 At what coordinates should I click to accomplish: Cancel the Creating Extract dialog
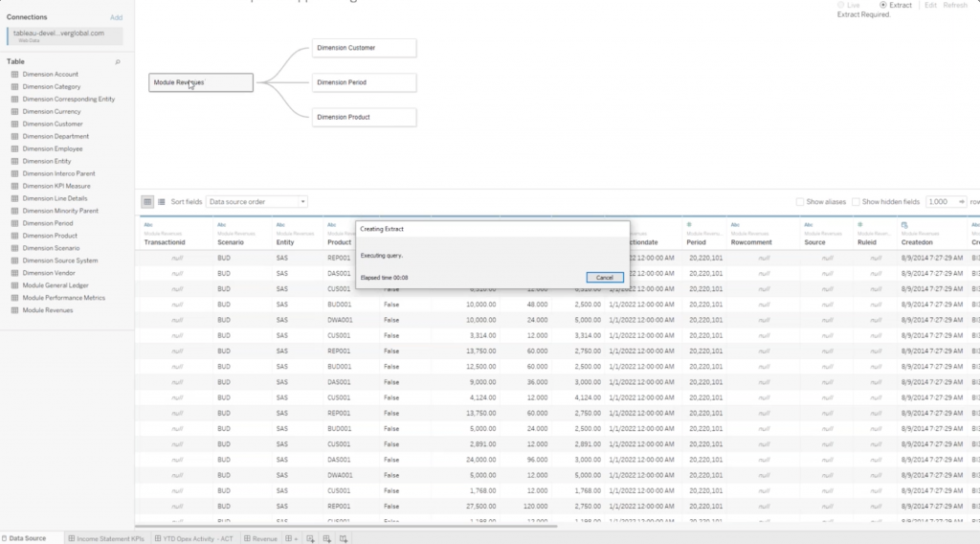[604, 277]
